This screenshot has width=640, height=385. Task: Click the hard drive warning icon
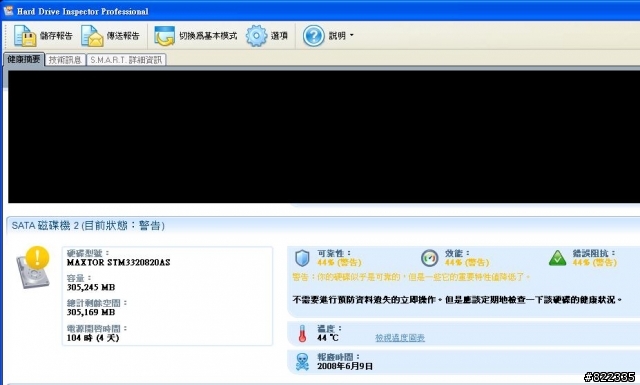coord(33,267)
